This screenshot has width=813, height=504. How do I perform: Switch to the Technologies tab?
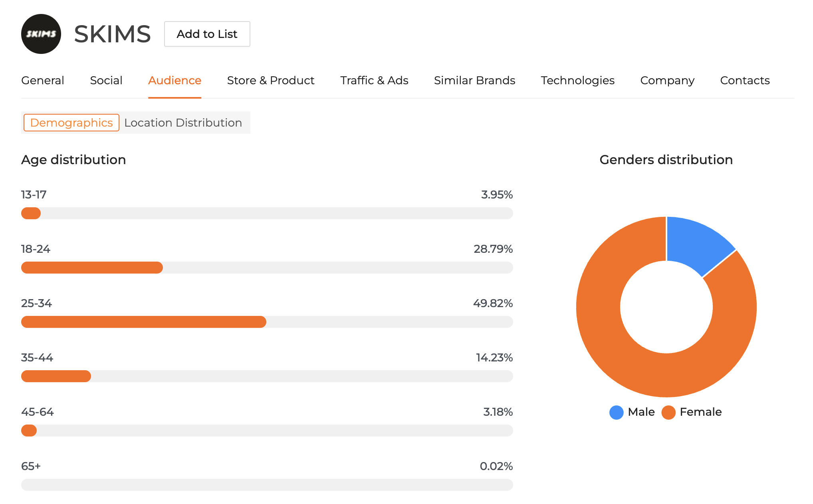coord(577,80)
